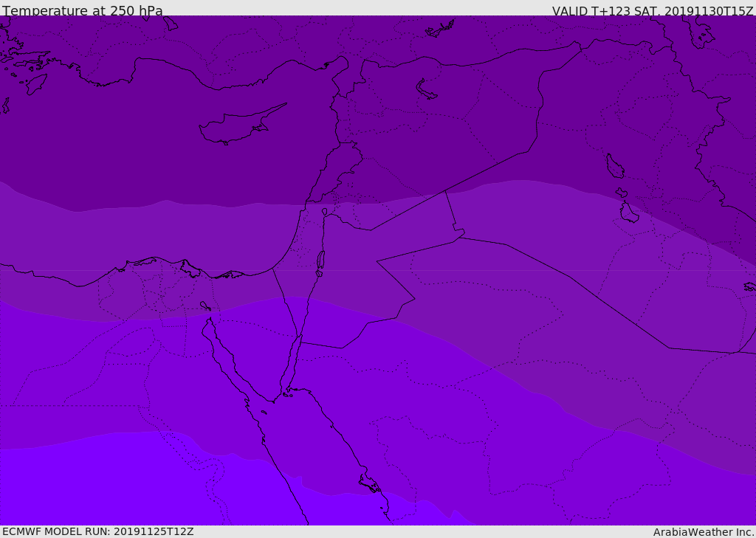
Task: Click the 'VALID T+123 SAT. 20191130T15Z' label
Action: click(653, 10)
